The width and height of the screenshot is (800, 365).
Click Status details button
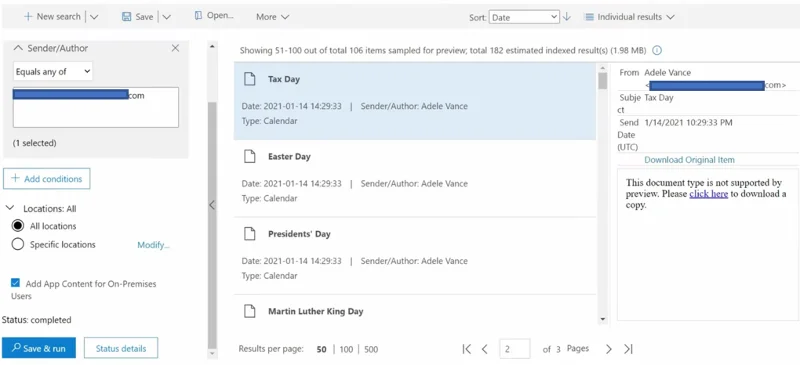121,348
